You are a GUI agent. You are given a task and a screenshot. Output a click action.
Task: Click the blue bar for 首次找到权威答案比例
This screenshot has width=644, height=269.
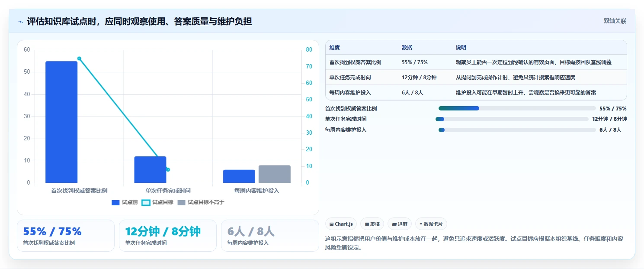coord(61,122)
